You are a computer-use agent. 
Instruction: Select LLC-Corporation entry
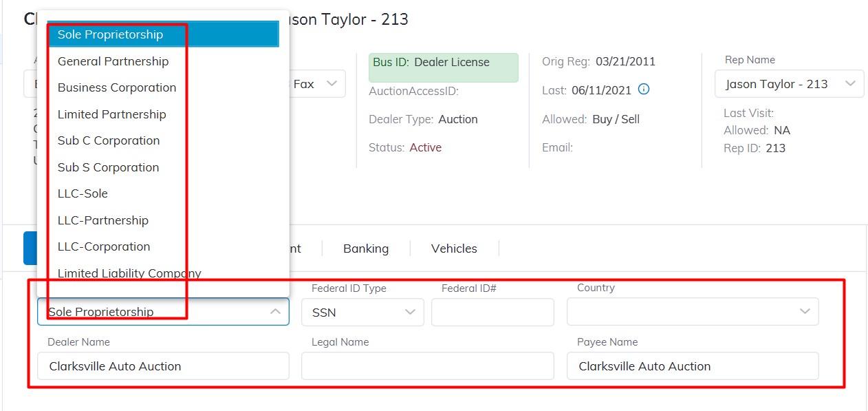[x=103, y=246]
